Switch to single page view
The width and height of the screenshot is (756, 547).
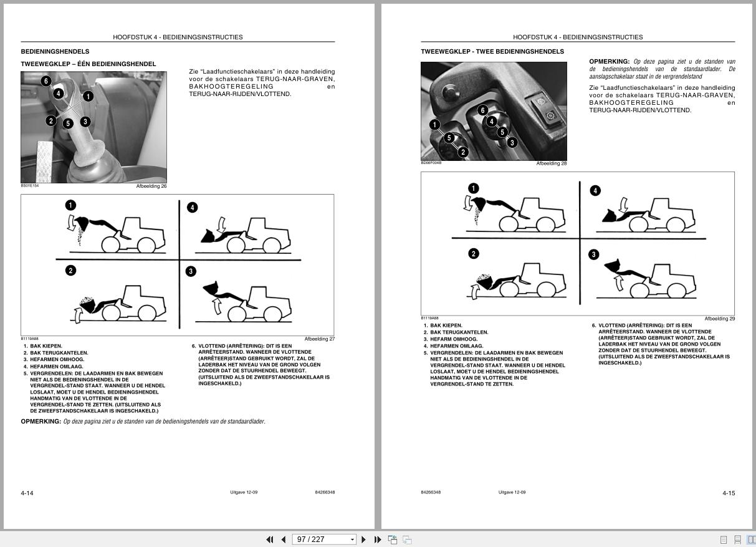(724, 540)
